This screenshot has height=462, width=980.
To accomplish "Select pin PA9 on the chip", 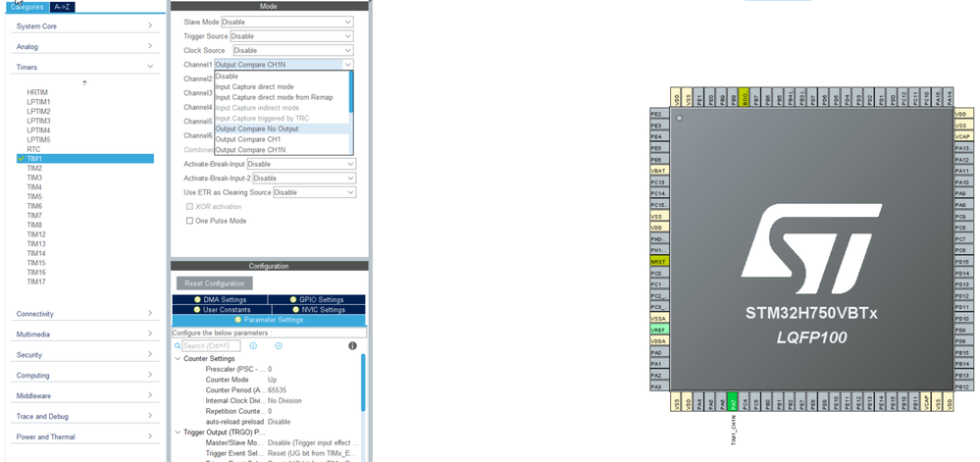I will (963, 193).
